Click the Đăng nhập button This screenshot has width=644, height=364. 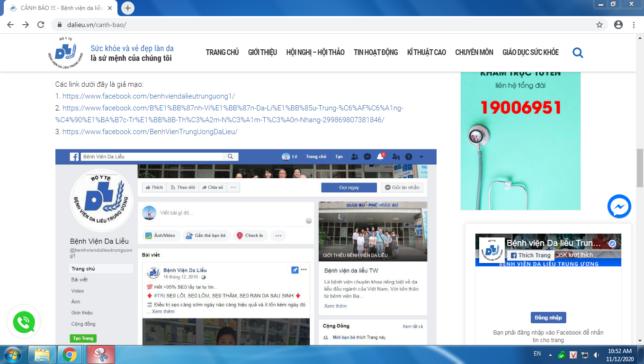pos(548,318)
